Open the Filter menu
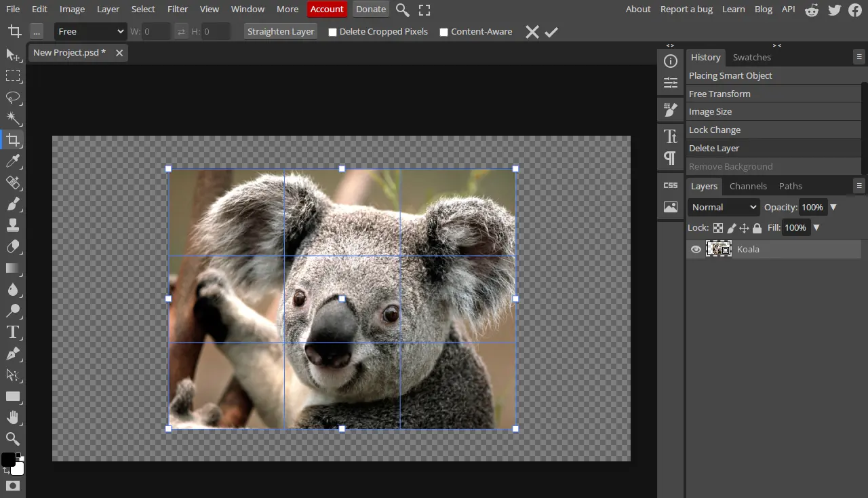This screenshot has width=868, height=498. coord(178,9)
